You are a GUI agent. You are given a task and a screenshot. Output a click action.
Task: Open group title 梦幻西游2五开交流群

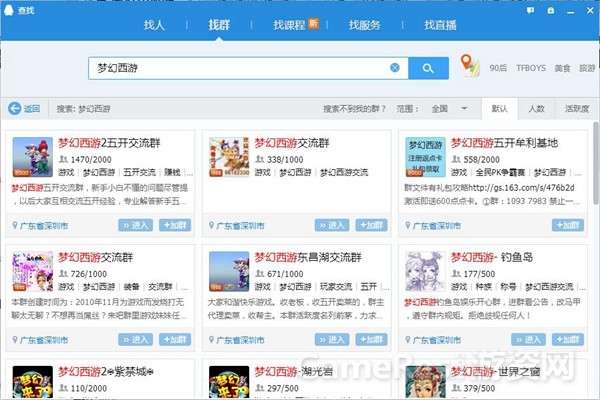(109, 143)
